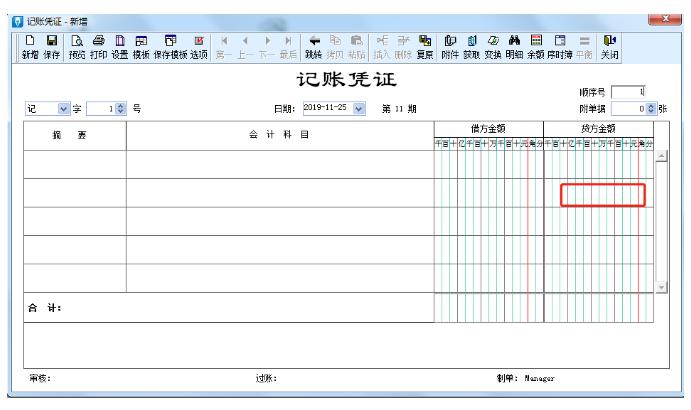
Task: Click the 附单据 attachment count spinner
Action: 651,108
